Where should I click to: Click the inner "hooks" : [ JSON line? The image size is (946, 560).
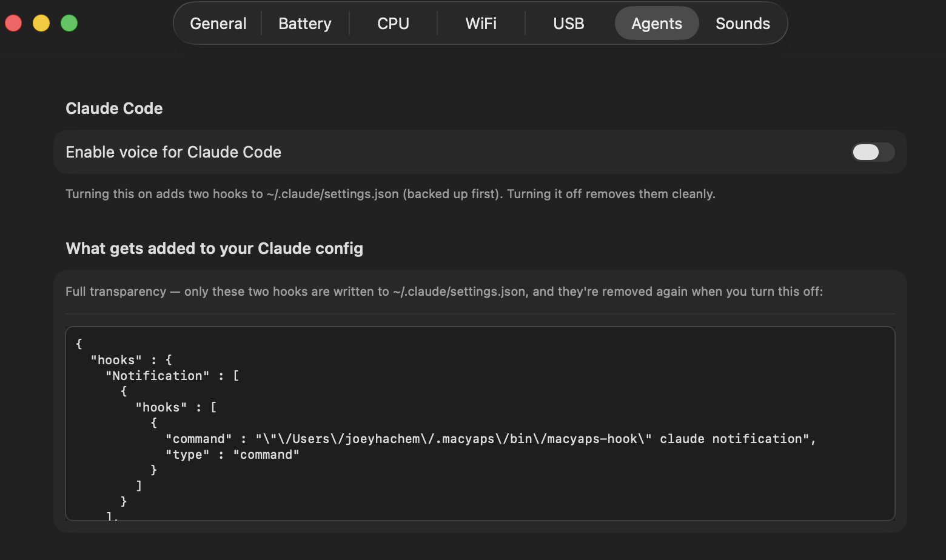(x=176, y=407)
